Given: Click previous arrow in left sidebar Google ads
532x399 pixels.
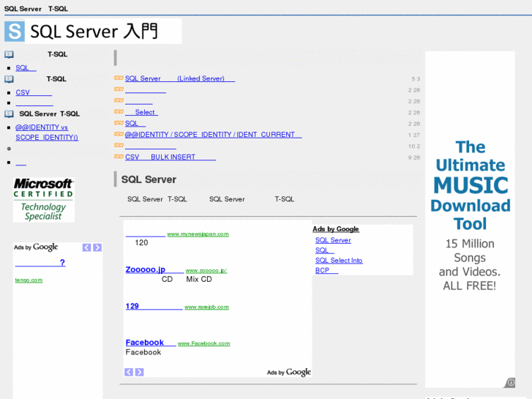Looking at the screenshot, I should pos(86,247).
